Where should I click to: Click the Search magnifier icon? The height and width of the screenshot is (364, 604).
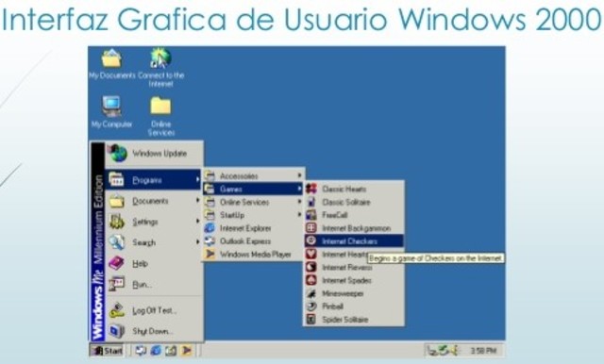click(116, 242)
